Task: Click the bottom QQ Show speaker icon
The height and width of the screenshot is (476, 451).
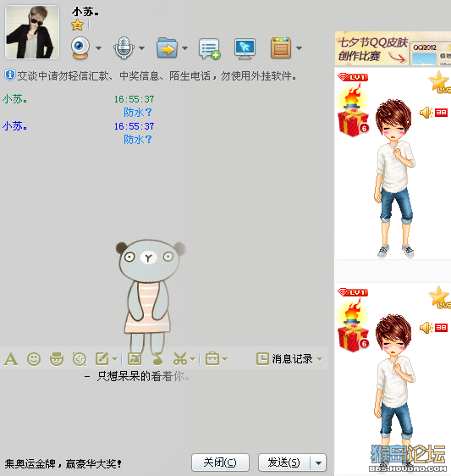Action: pos(426,328)
